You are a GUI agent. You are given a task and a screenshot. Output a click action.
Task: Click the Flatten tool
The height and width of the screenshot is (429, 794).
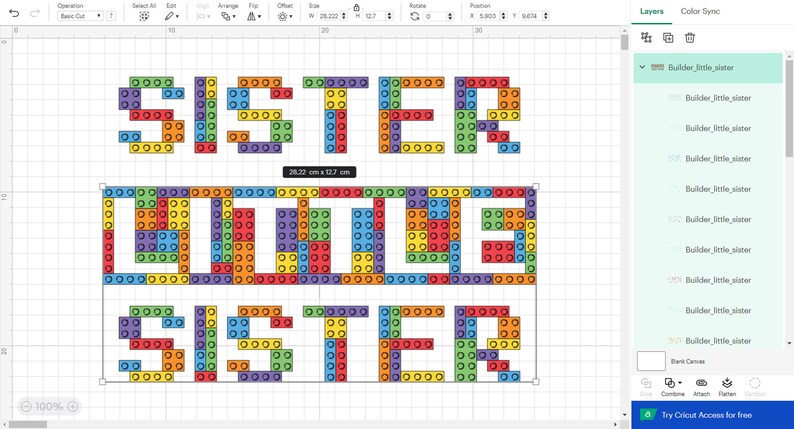point(727,387)
